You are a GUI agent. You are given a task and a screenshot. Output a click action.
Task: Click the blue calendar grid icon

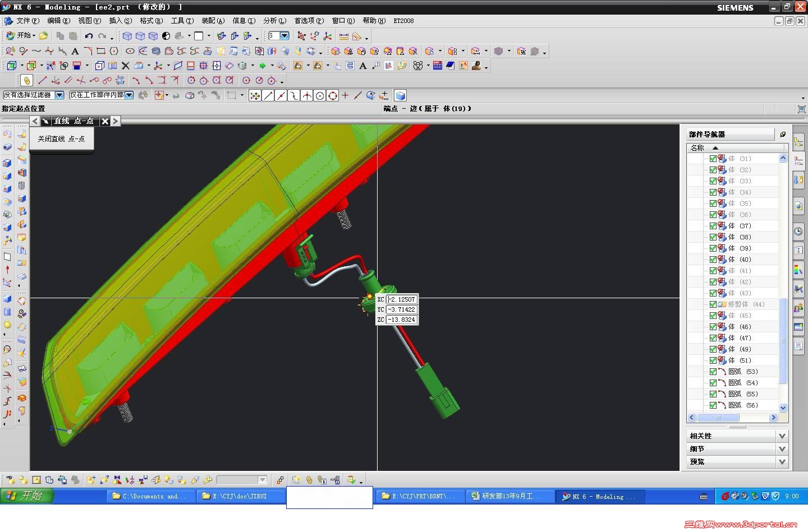[x=438, y=66]
